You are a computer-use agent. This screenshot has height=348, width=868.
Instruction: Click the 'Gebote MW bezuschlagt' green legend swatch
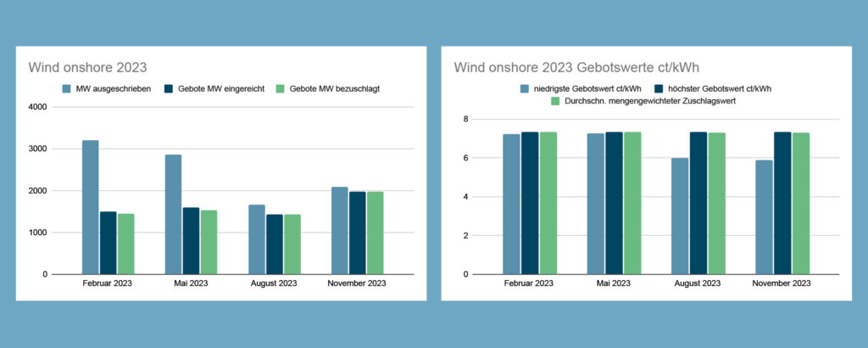click(x=280, y=88)
